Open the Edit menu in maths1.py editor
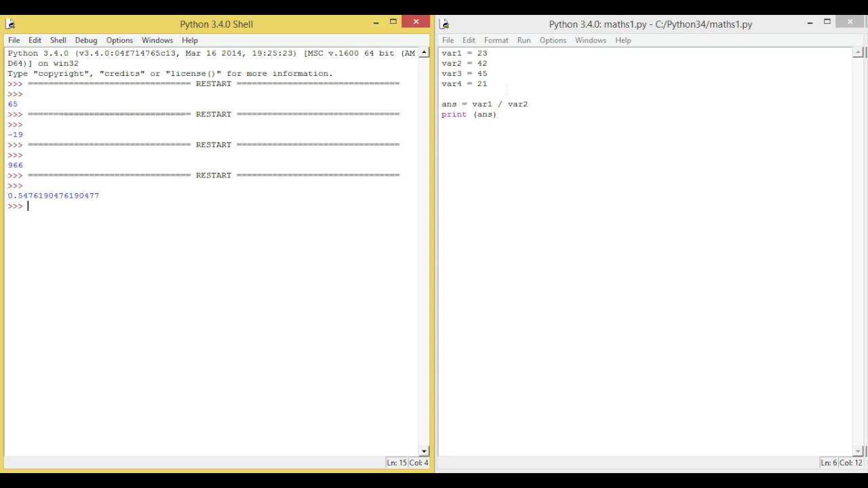Screen dimensions: 868x488 coord(469,40)
